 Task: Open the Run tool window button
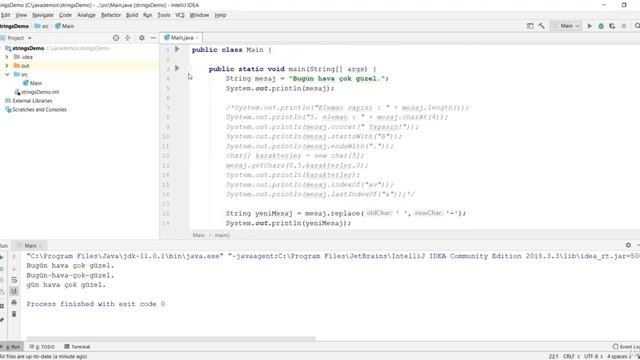(11, 347)
